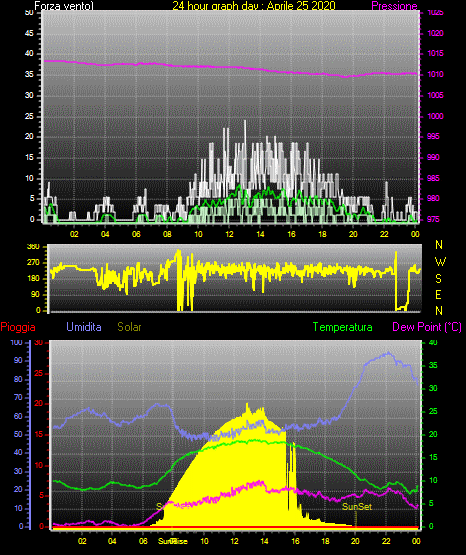Viewport: 466px width, 555px height.
Task: Click the graph title Aprile 25 2020
Action: [x=301, y=6]
